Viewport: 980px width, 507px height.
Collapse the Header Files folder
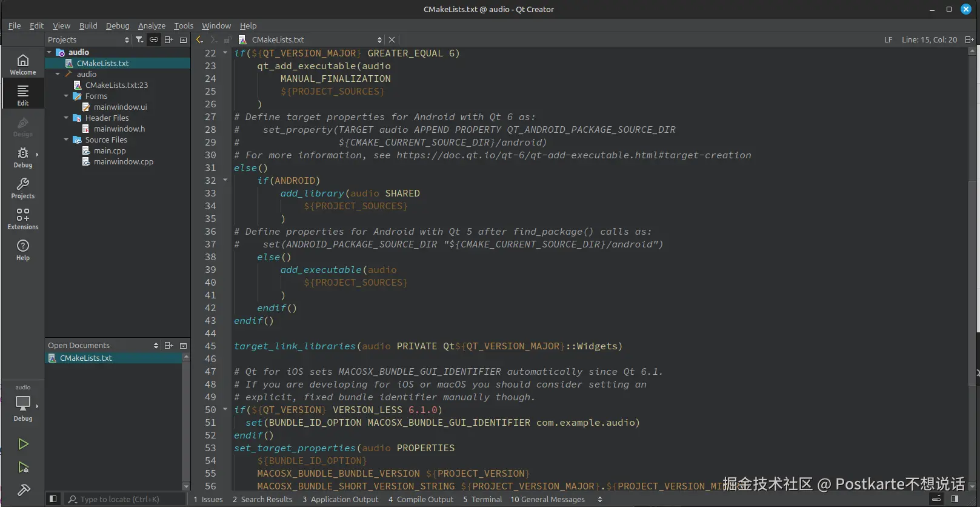pos(66,118)
